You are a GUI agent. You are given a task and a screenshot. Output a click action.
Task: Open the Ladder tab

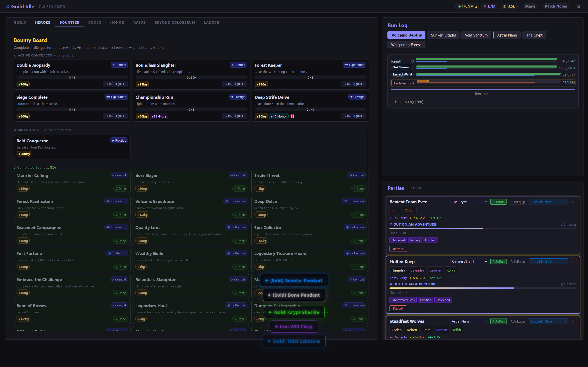point(211,22)
